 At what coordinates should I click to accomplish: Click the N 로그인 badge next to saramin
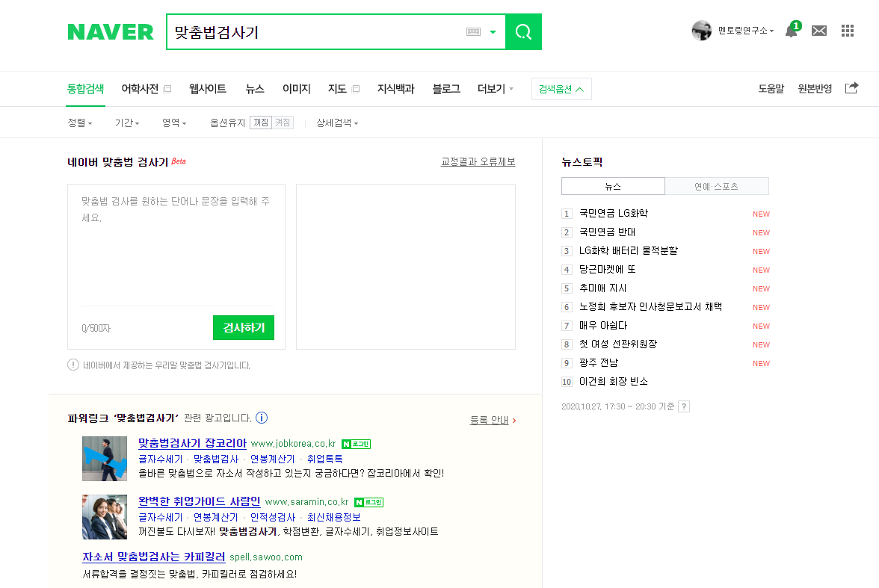tap(369, 502)
